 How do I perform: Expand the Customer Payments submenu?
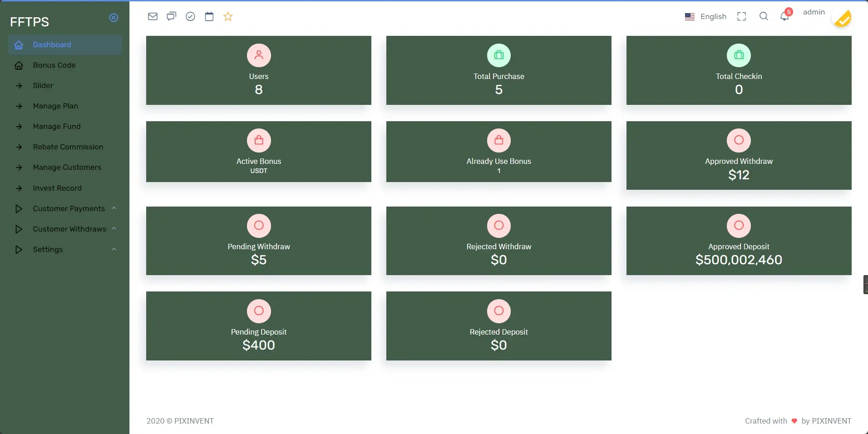[x=69, y=209]
